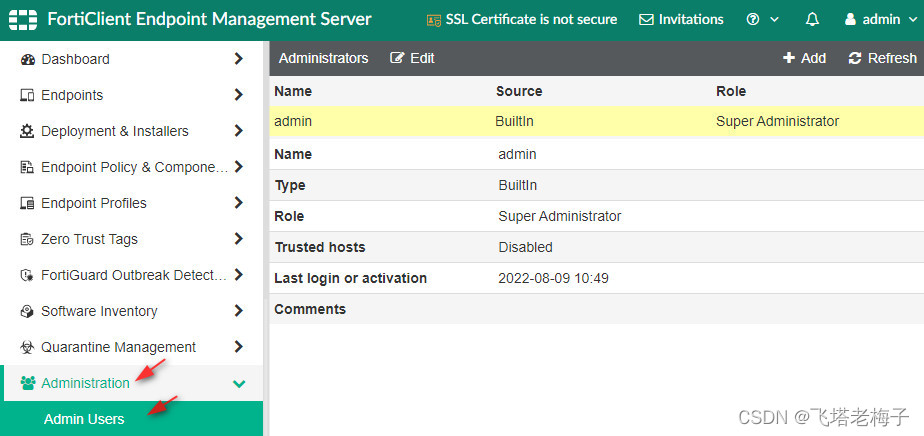This screenshot has width=924, height=436.
Task: Expand Endpoint Policy & Components chevron
Action: click(x=239, y=167)
